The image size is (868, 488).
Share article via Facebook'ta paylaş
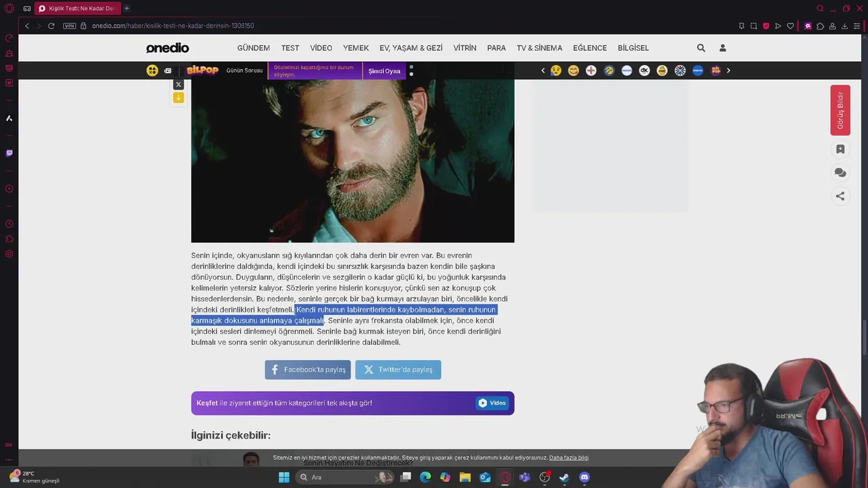308,369
